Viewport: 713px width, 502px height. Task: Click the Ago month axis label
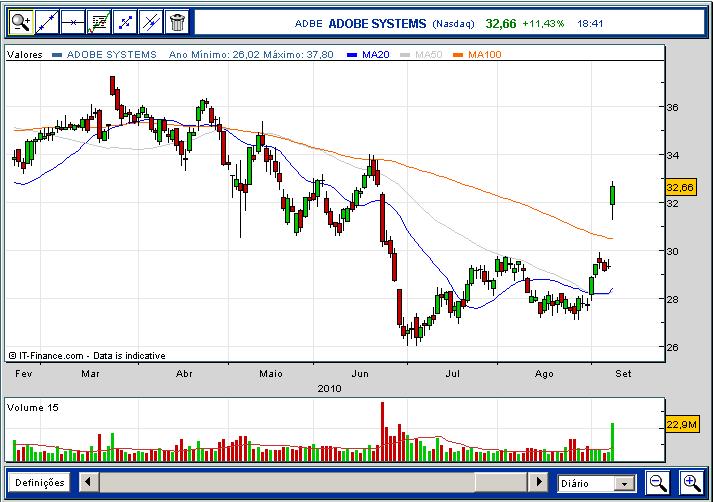click(544, 374)
